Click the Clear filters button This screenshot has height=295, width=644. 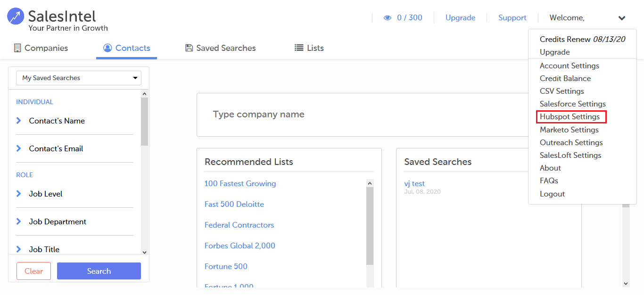33,271
